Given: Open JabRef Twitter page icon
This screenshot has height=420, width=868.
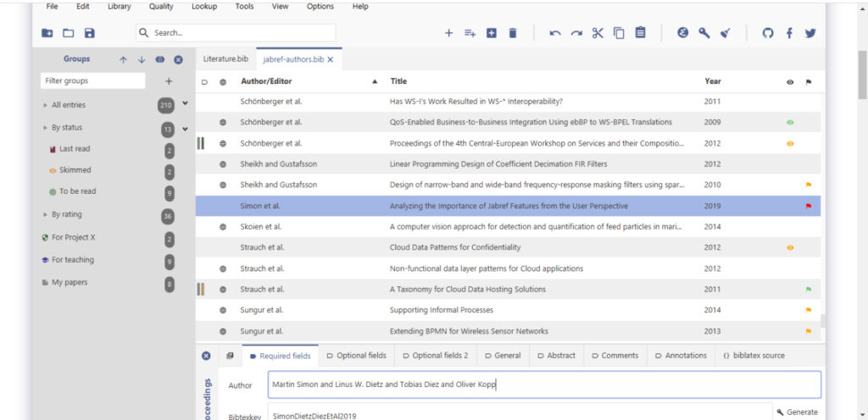Looking at the screenshot, I should coord(810,33).
